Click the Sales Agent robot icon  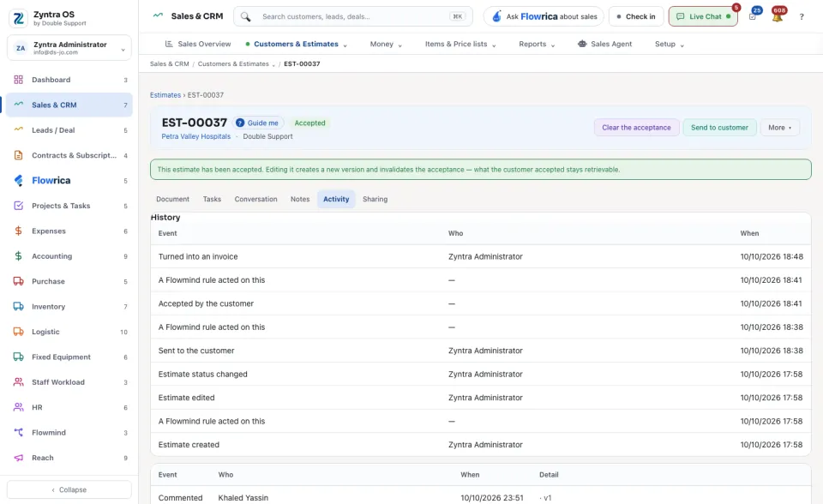(582, 44)
